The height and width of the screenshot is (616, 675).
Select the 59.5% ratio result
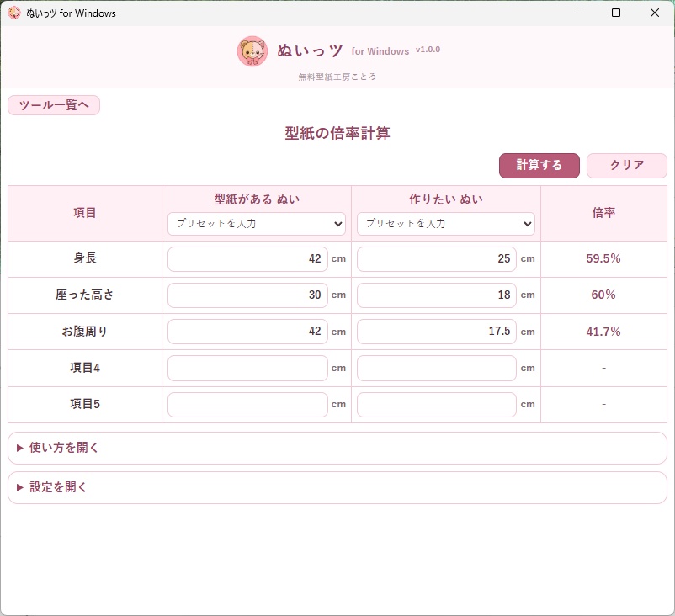[x=603, y=258]
